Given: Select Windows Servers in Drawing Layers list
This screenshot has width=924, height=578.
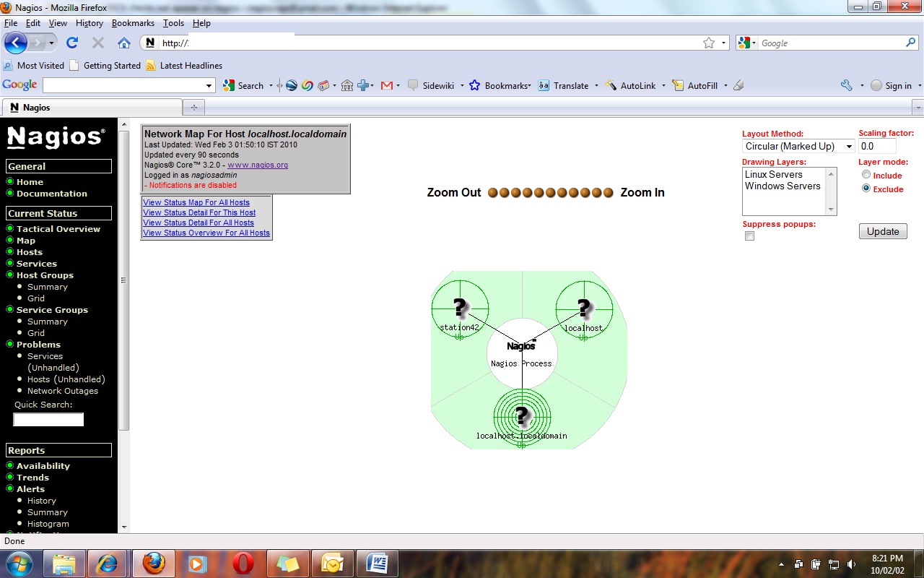Looking at the screenshot, I should point(783,186).
